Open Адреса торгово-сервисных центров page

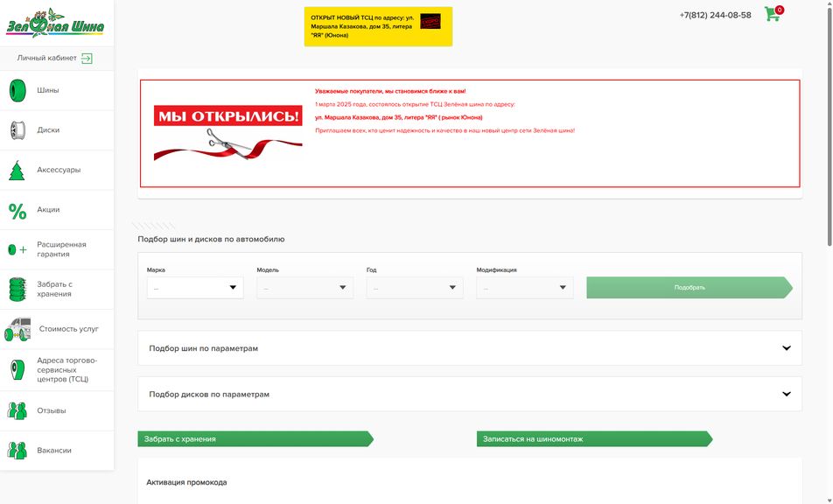click(57, 370)
